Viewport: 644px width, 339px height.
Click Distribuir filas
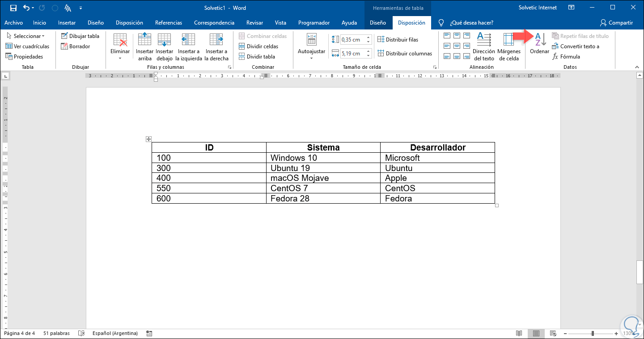tap(398, 40)
